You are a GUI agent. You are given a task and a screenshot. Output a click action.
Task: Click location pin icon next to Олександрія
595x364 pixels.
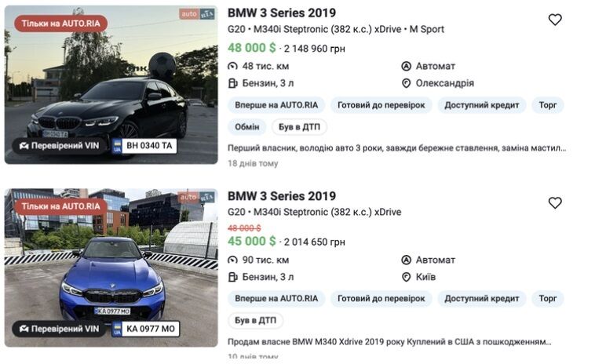click(406, 83)
